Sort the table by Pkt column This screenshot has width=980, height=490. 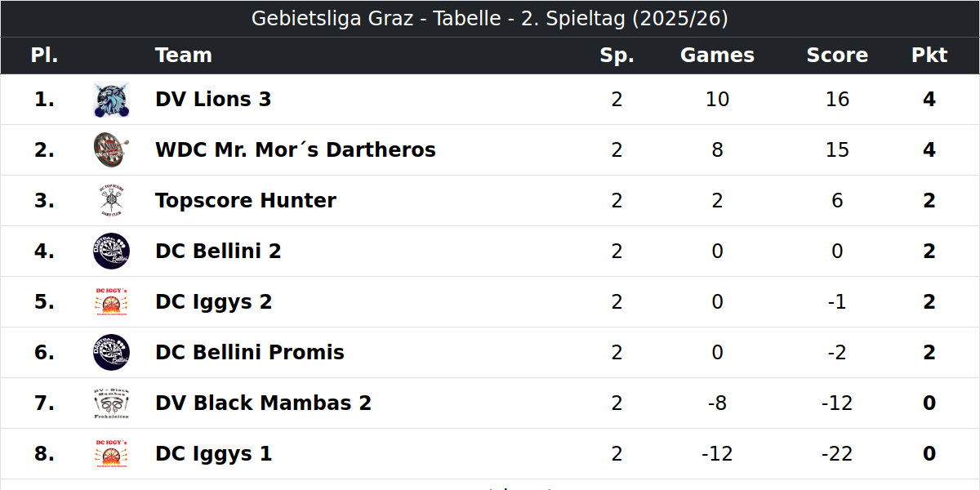(x=929, y=56)
